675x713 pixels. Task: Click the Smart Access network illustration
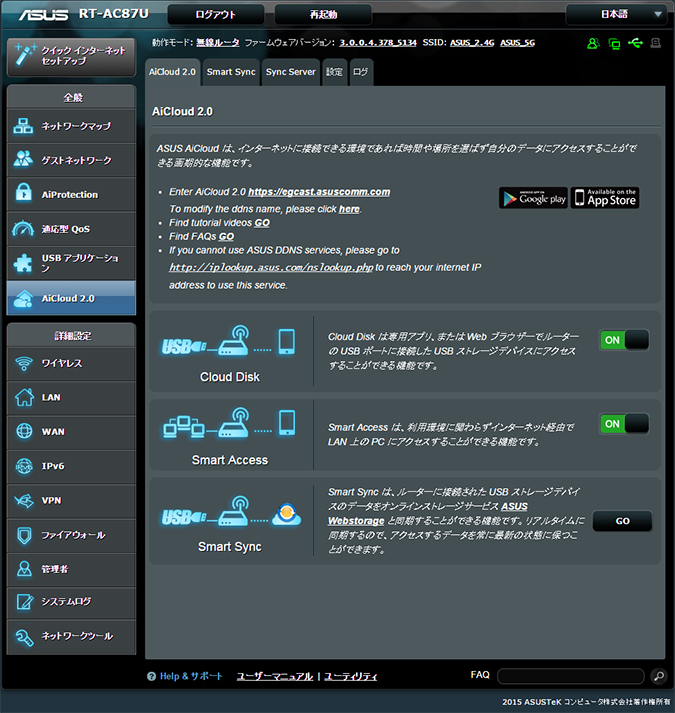(229, 423)
